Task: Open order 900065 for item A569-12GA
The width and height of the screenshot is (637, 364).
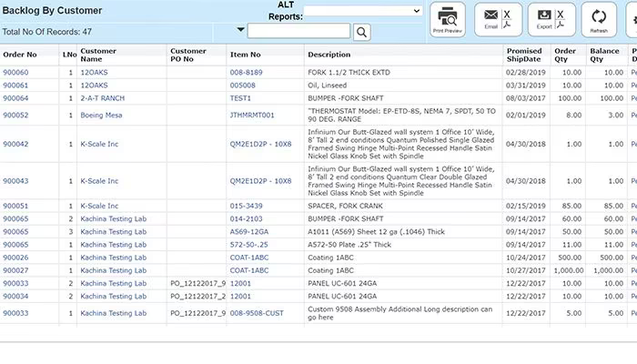Action: coord(15,231)
